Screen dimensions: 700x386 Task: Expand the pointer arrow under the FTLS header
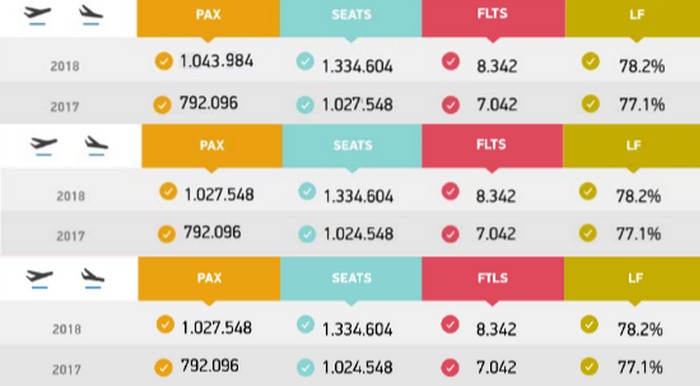pos(492,303)
